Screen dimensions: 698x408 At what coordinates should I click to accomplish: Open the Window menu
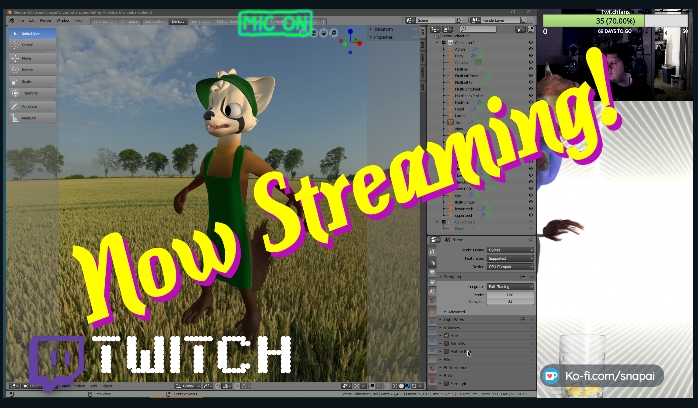[x=63, y=21]
